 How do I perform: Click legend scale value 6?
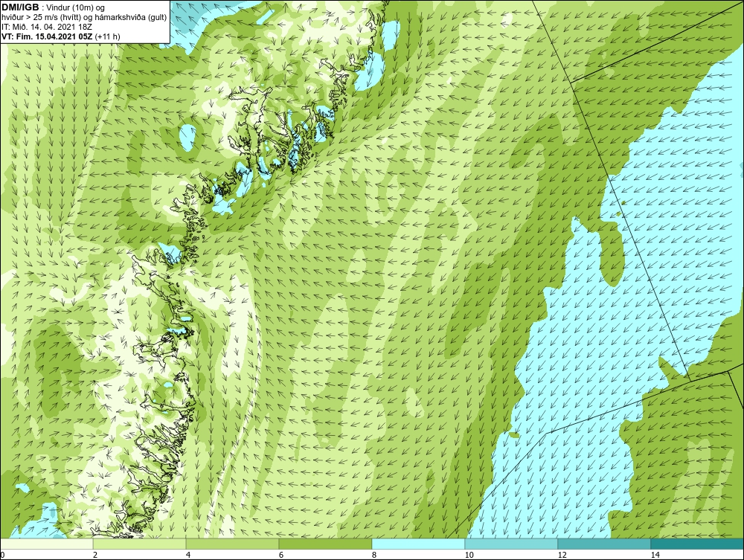[281, 555]
